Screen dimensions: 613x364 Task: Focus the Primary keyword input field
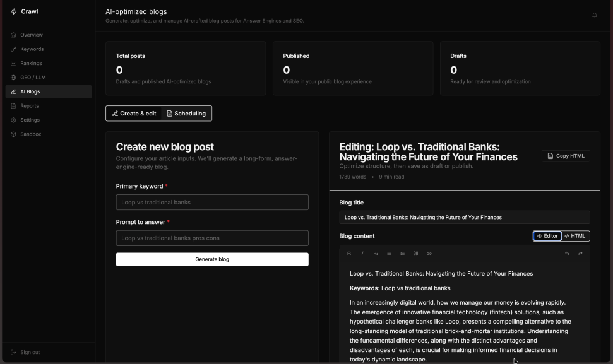coord(212,203)
